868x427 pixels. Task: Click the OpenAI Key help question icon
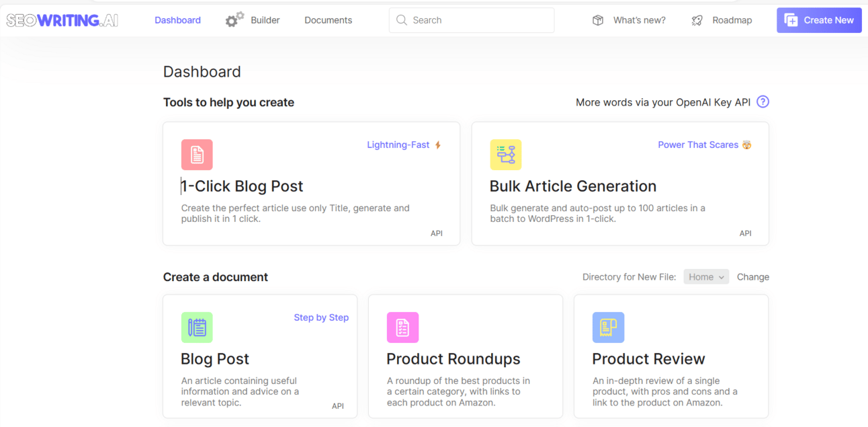pyautogui.click(x=763, y=102)
